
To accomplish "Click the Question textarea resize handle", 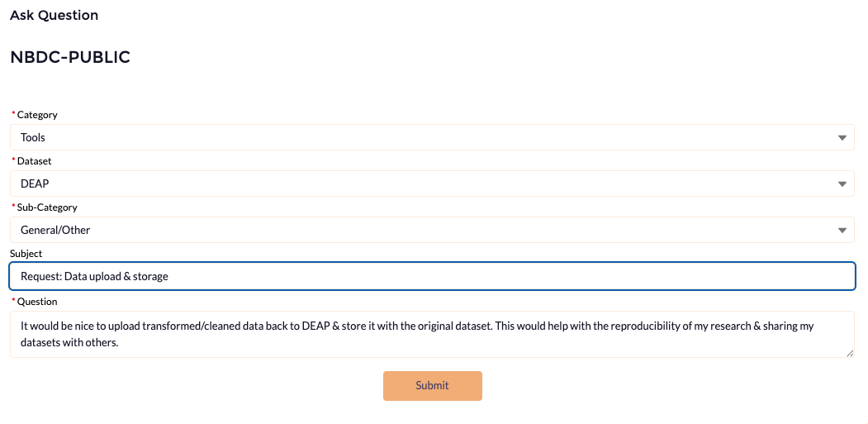I will [x=851, y=353].
